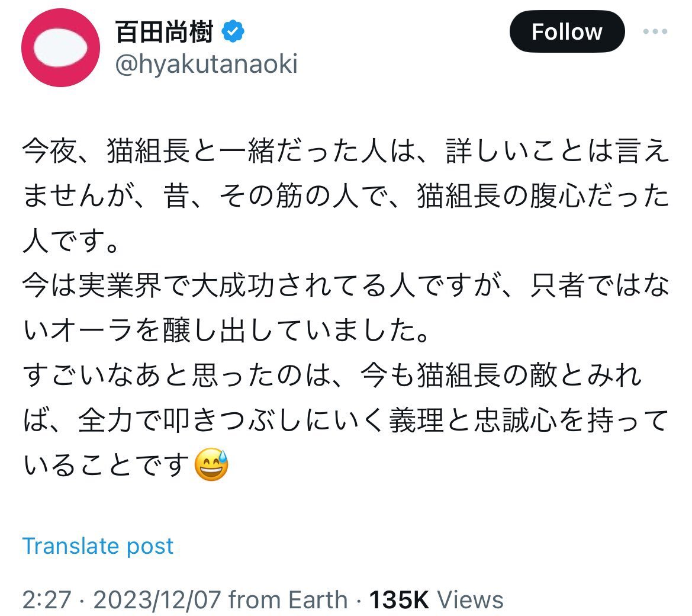Open the three-dot more options menu

[655, 31]
